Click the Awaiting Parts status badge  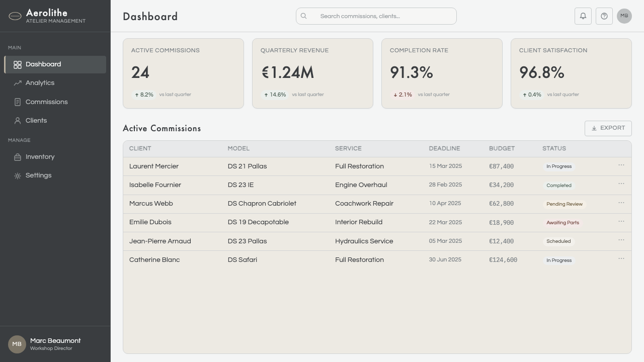click(x=562, y=223)
